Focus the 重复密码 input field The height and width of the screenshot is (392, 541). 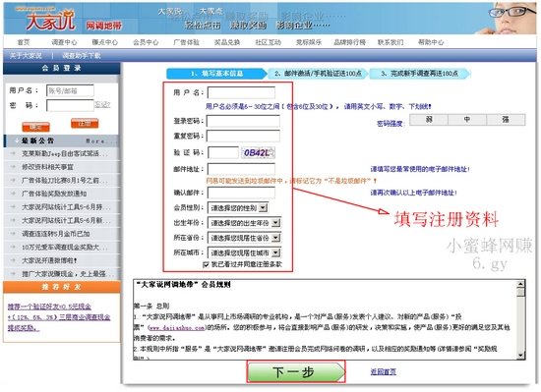pos(243,136)
